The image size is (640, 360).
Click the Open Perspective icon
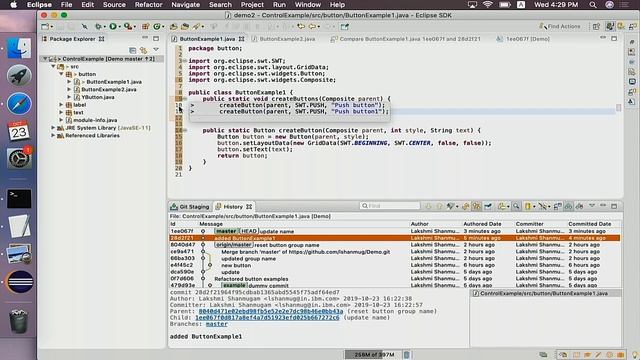pos(596,27)
